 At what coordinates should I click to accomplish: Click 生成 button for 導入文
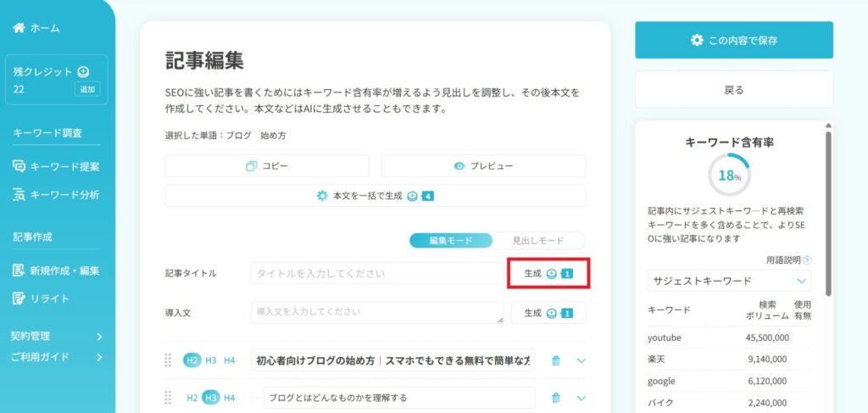pos(548,312)
